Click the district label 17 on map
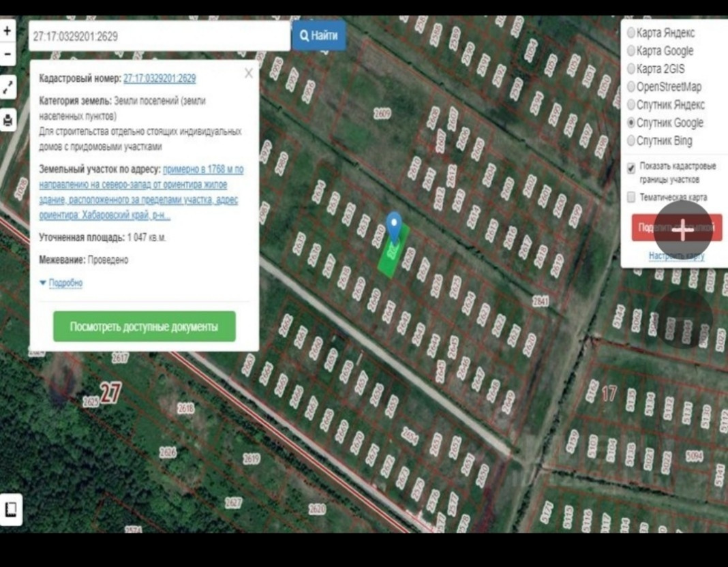The width and height of the screenshot is (728, 567). pyautogui.click(x=609, y=394)
